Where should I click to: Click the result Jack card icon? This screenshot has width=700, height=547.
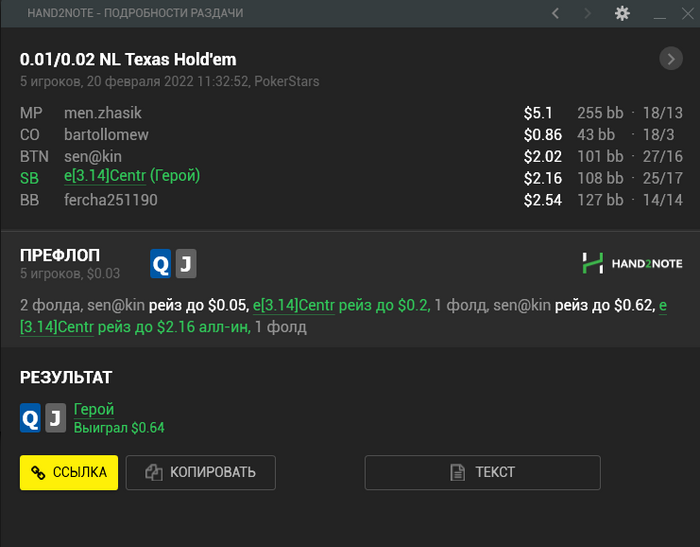point(55,418)
